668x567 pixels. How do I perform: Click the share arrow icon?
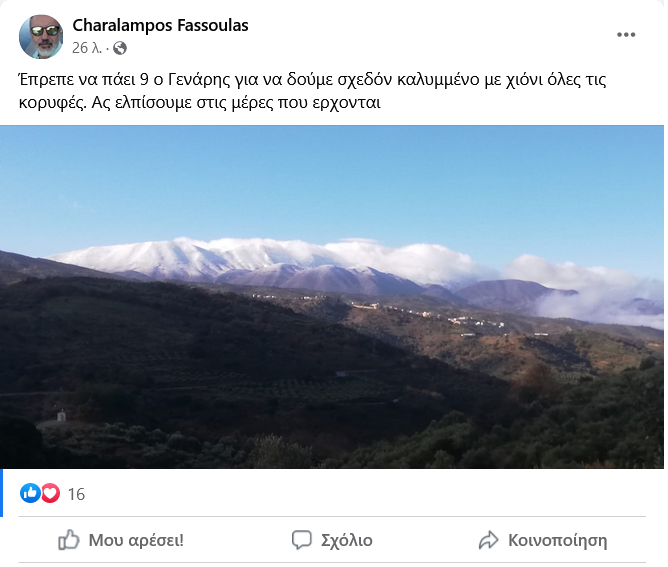pos(488,540)
